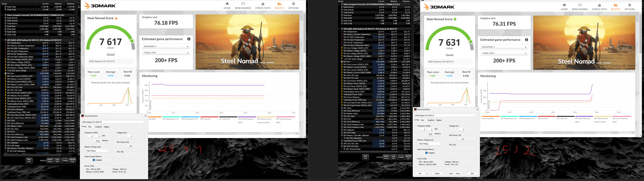Collapse the GPU [#0] group in the sensor panel timed 0:09:32
Viewport: 644px width, 181px height.
click(2, 40)
